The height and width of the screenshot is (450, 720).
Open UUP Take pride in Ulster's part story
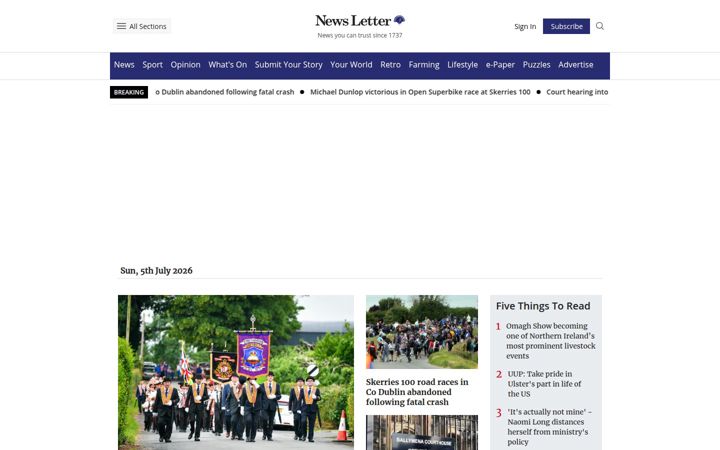click(x=545, y=384)
